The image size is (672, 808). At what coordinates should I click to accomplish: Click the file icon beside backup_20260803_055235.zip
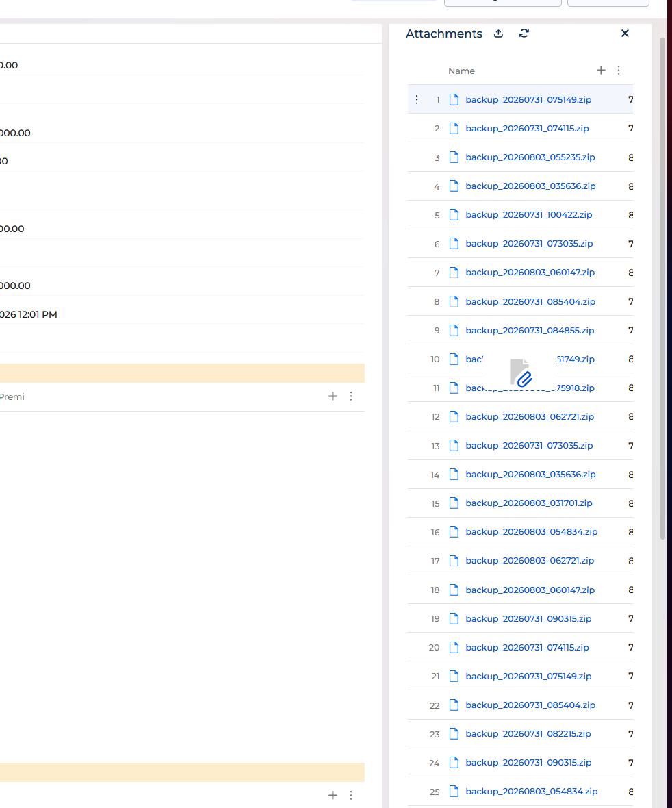pos(454,157)
